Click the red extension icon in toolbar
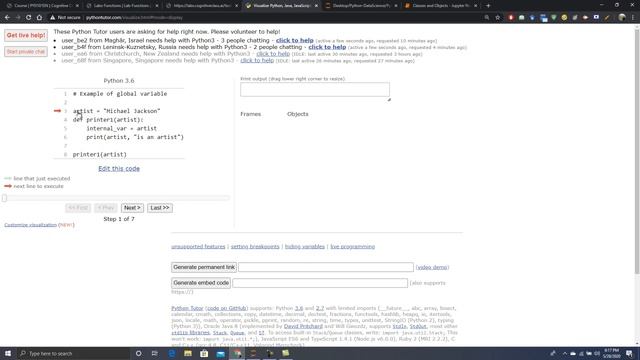Image resolution: width=640 pixels, height=360 pixels. pos(511,18)
